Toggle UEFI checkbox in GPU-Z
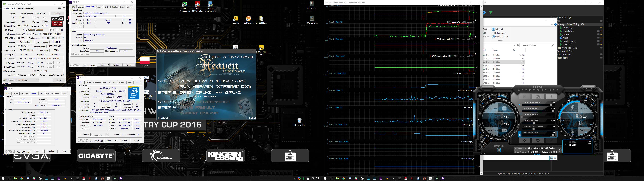644x181 pixels. coord(57,30)
